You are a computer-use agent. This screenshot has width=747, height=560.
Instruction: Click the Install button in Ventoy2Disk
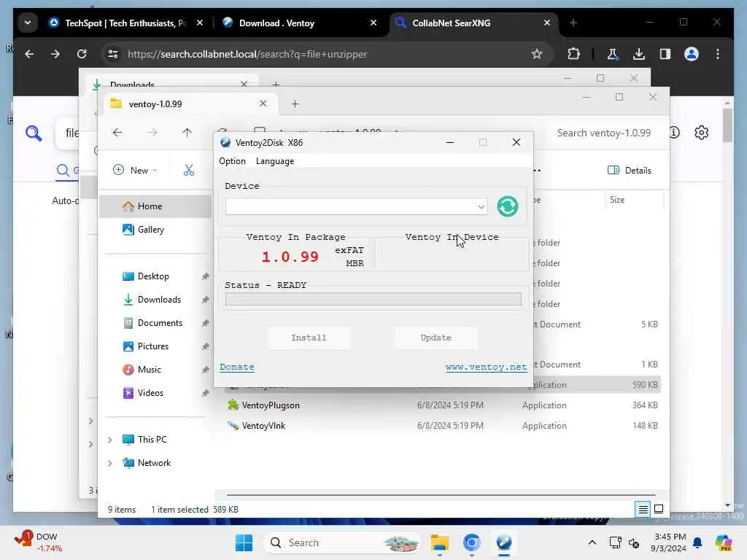309,338
